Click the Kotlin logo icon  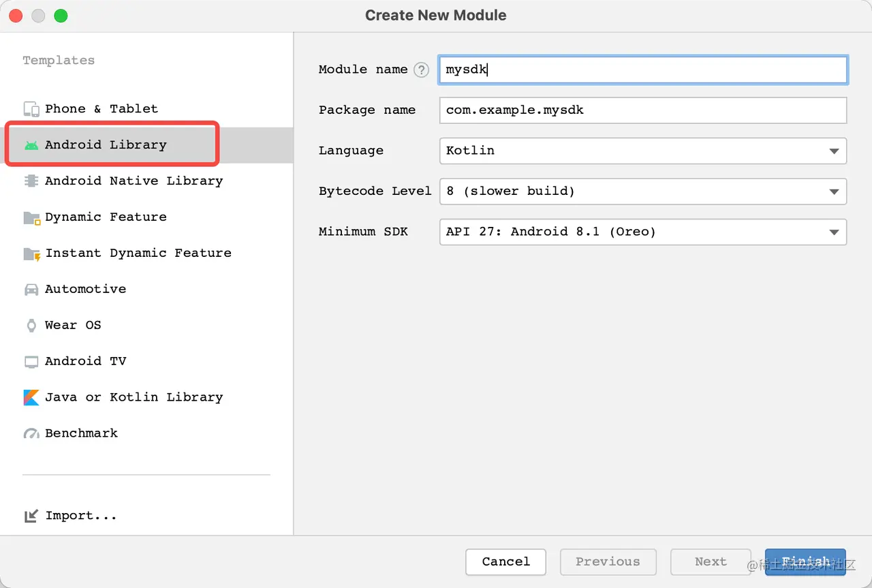click(x=31, y=397)
